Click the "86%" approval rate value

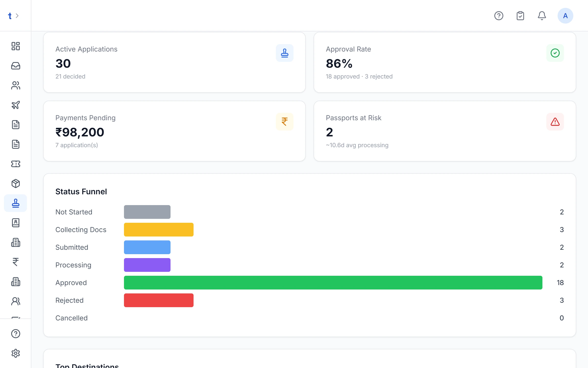pyautogui.click(x=339, y=64)
